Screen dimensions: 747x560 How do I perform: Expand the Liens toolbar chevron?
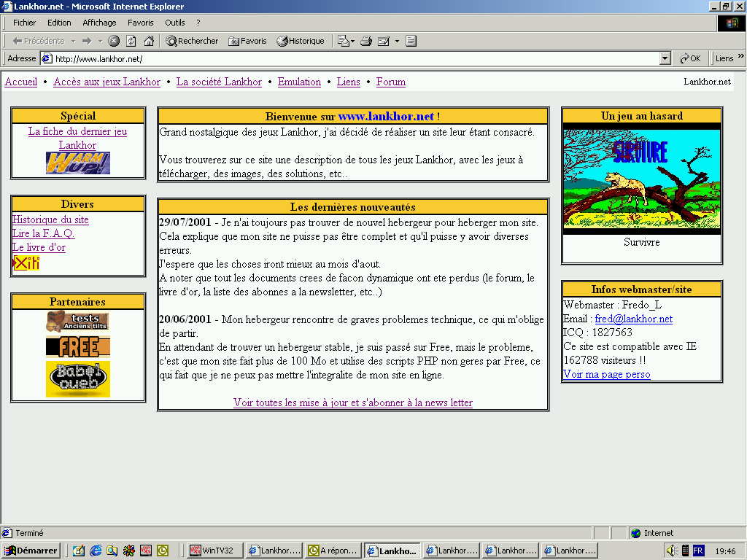coord(741,56)
